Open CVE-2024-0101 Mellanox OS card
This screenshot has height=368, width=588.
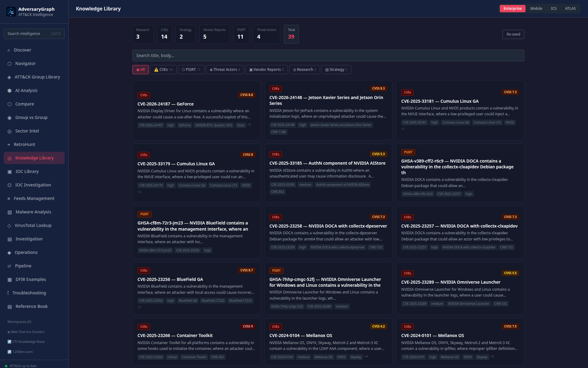[x=460, y=342]
